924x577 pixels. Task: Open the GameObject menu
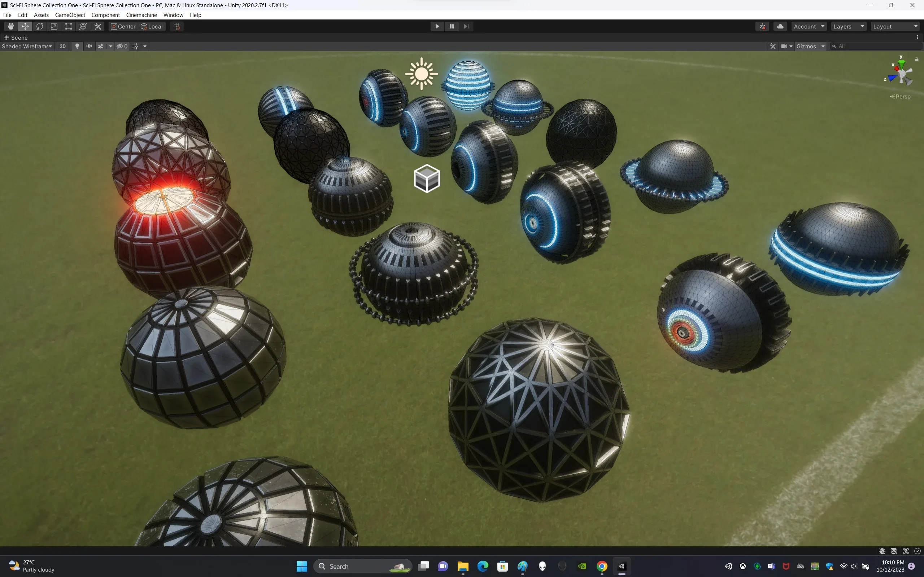coord(70,15)
